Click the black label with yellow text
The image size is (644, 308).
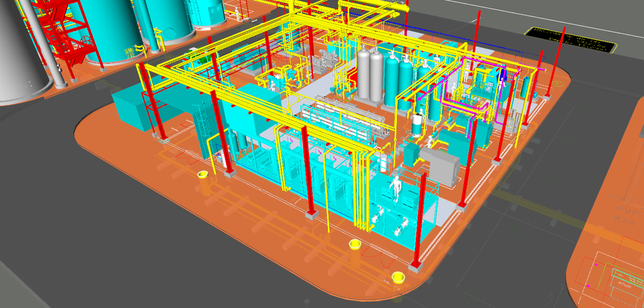[571, 40]
